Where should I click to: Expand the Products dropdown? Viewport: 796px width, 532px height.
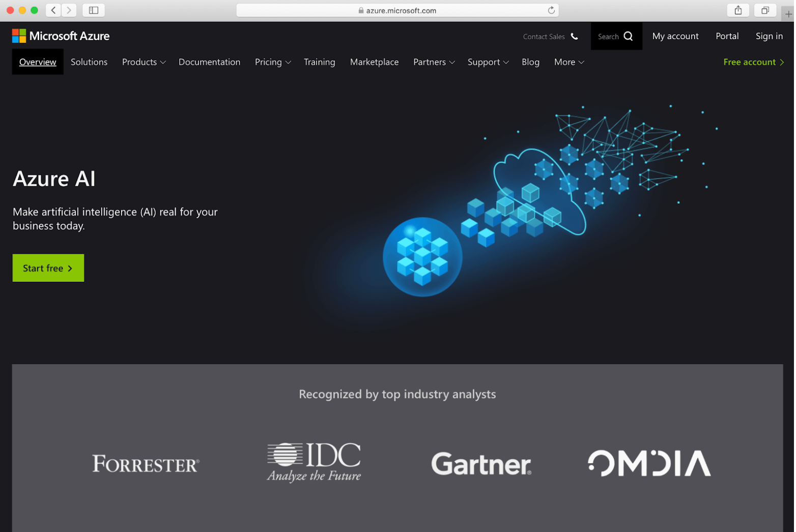[x=144, y=62]
